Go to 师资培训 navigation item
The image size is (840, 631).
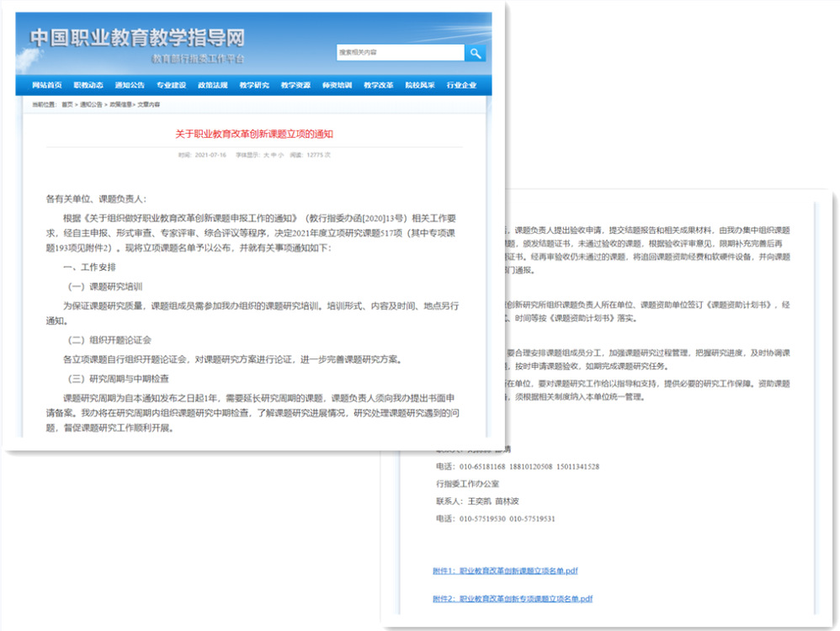click(x=337, y=85)
